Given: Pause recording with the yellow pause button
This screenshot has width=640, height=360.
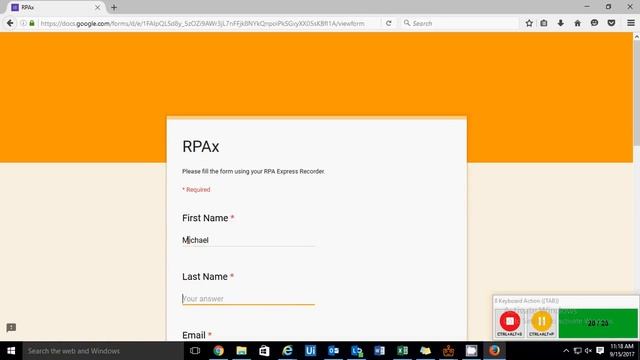Looking at the screenshot, I should (x=541, y=322).
